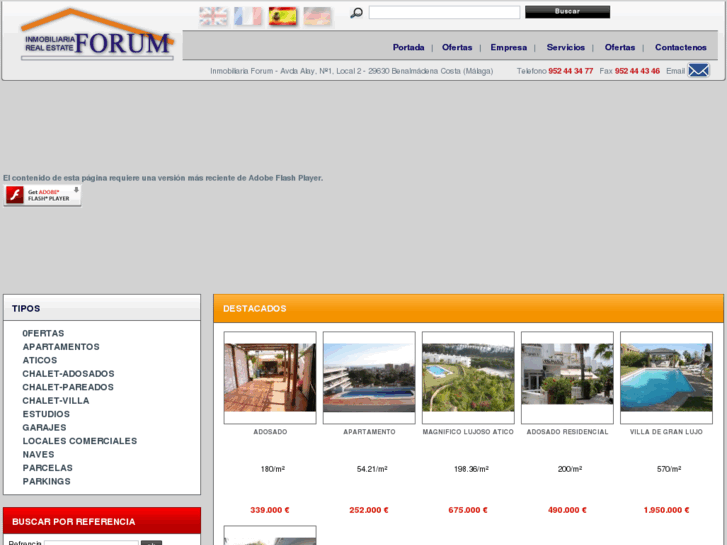Select NAVES in the Tipos list
727x545 pixels.
38,454
